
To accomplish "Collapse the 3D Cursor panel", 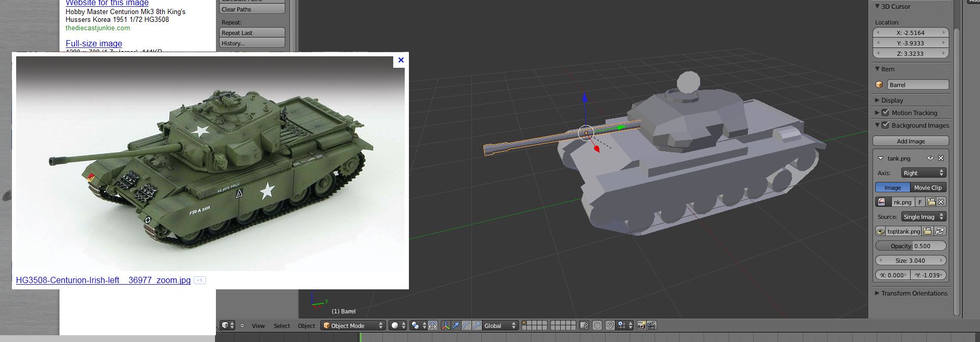I will pos(877,6).
